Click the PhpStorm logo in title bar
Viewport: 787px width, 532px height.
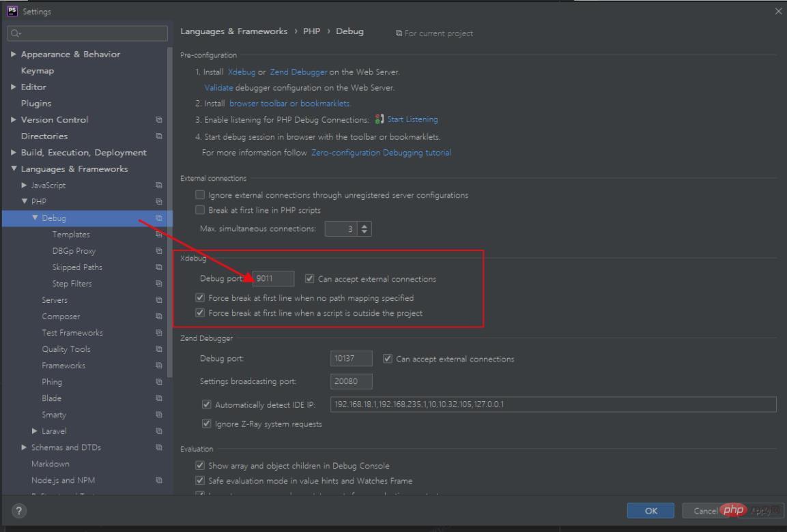click(12, 11)
